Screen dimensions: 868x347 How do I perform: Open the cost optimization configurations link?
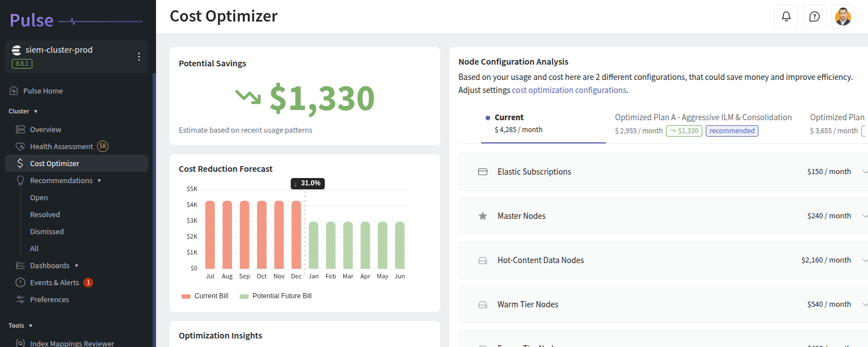pyautogui.click(x=568, y=90)
